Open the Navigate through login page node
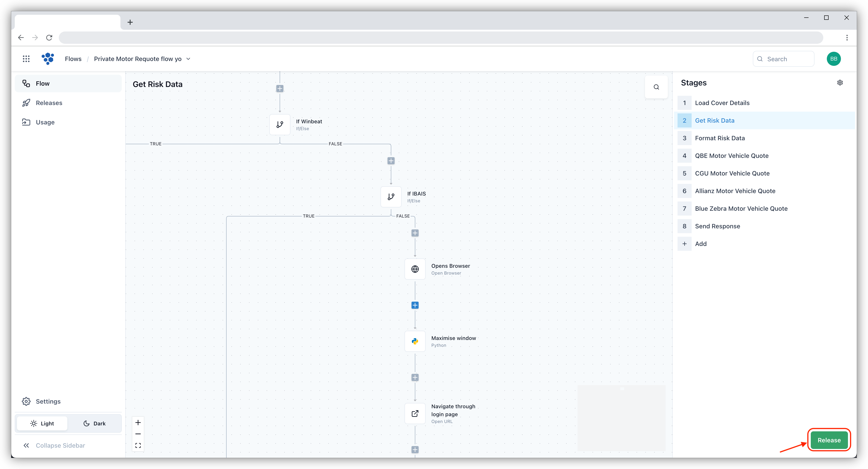 tap(415, 414)
